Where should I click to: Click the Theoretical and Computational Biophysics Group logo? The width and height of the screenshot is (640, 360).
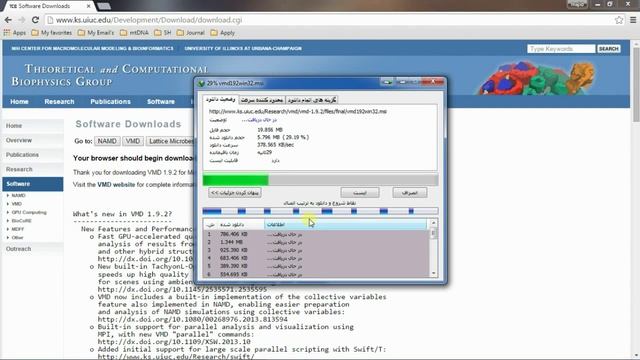[109, 76]
